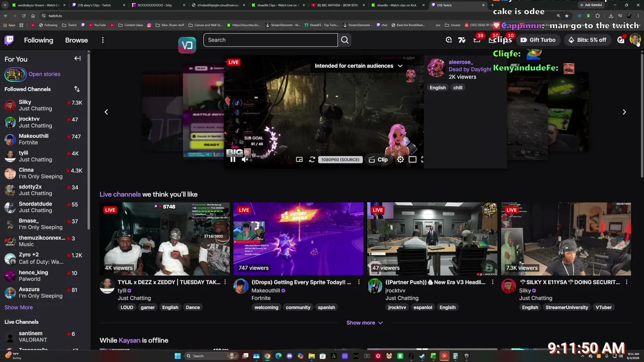644x362 pixels.
Task: Expand the 'Intended for certain audiences' notice
Action: click(359, 66)
